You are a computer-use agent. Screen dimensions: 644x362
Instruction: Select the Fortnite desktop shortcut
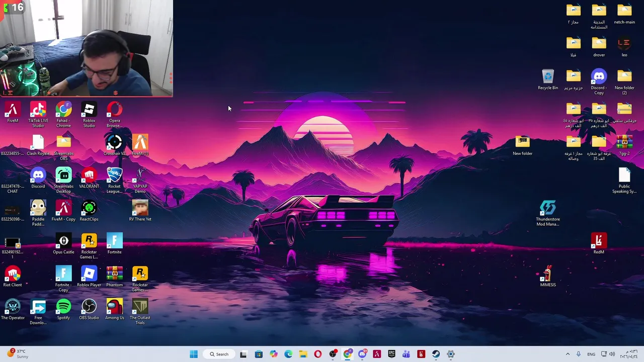[x=115, y=244]
